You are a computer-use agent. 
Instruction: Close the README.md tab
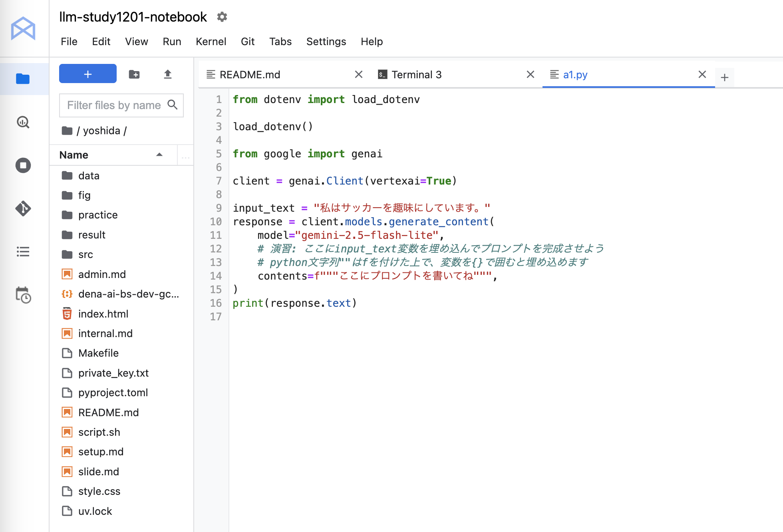coord(358,75)
